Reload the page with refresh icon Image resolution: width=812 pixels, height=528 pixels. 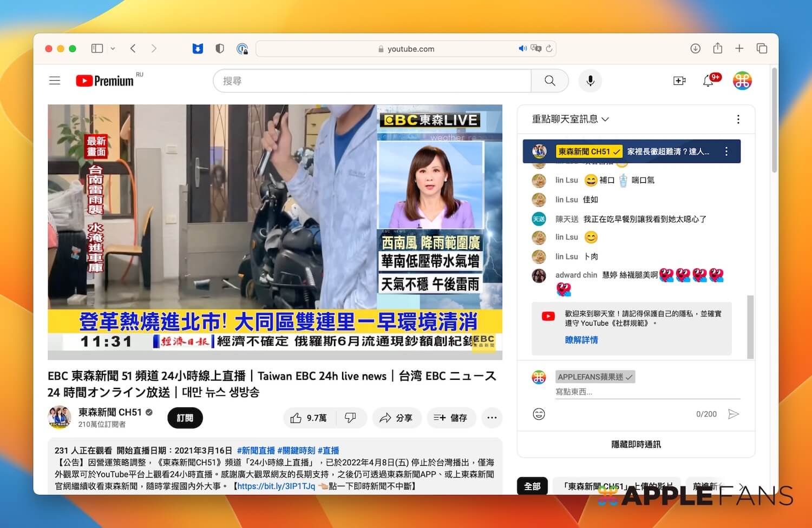pyautogui.click(x=549, y=48)
